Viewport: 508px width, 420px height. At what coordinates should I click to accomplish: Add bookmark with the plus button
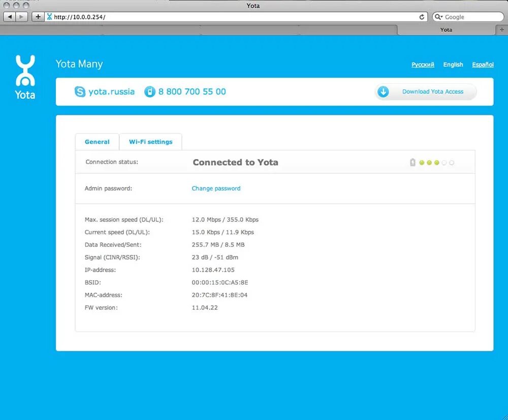point(38,17)
